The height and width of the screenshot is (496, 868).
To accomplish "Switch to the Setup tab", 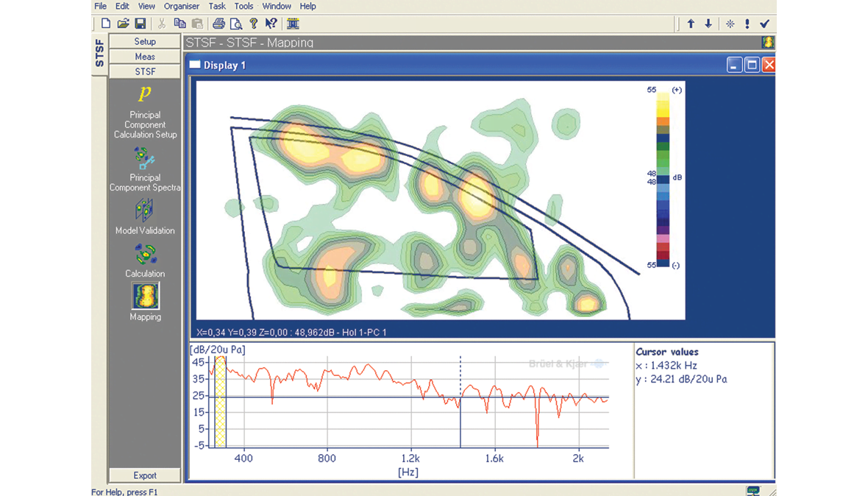I will (x=145, y=42).
